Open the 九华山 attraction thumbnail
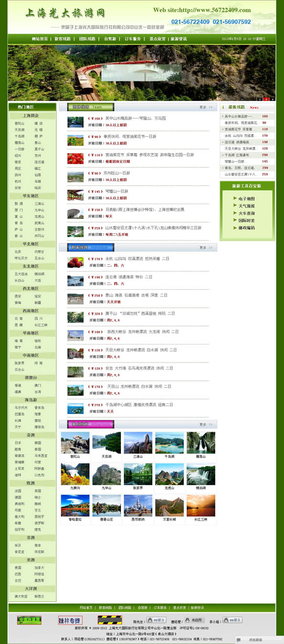This screenshot has width=284, height=644. [x=106, y=474]
